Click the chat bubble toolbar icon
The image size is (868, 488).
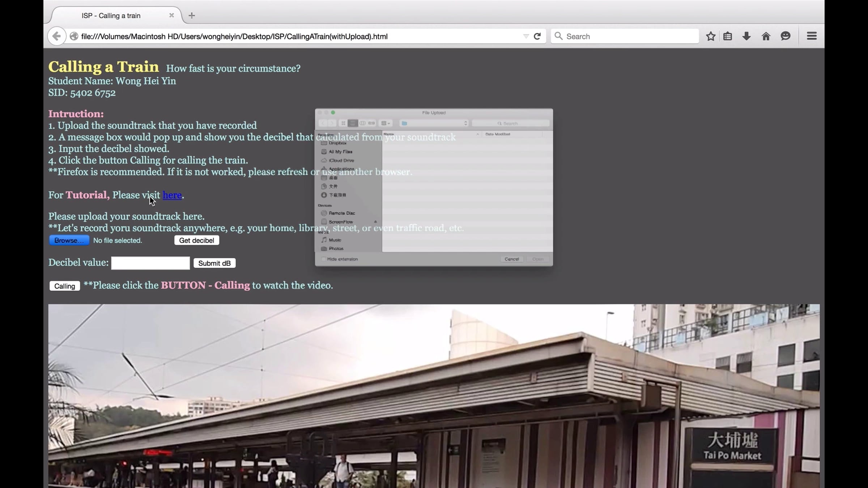tap(785, 36)
